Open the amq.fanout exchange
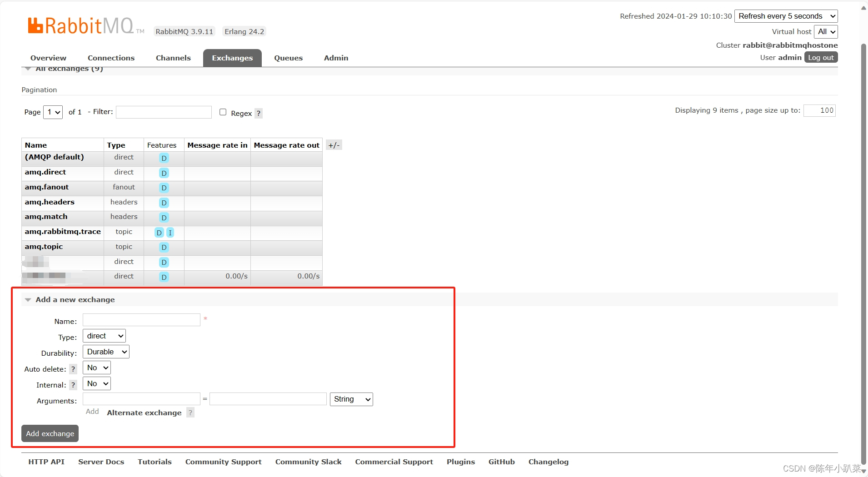This screenshot has width=868, height=477. click(x=47, y=187)
